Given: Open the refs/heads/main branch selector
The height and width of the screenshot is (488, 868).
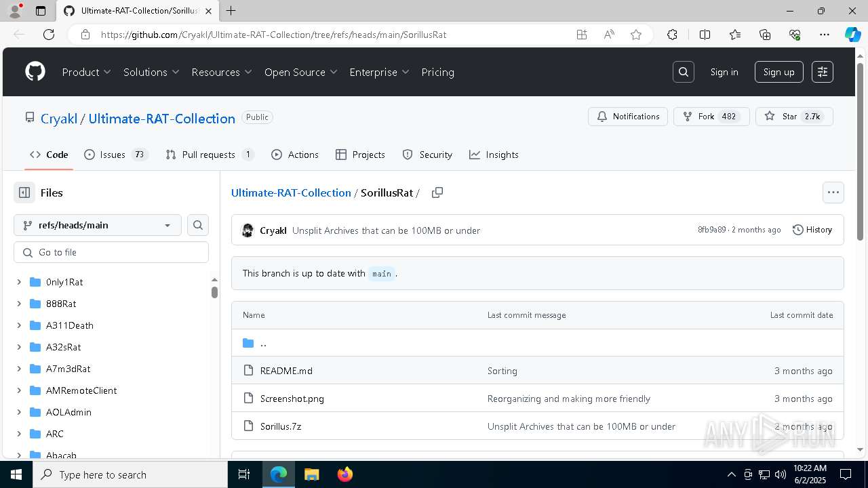Looking at the screenshot, I should pyautogui.click(x=98, y=225).
